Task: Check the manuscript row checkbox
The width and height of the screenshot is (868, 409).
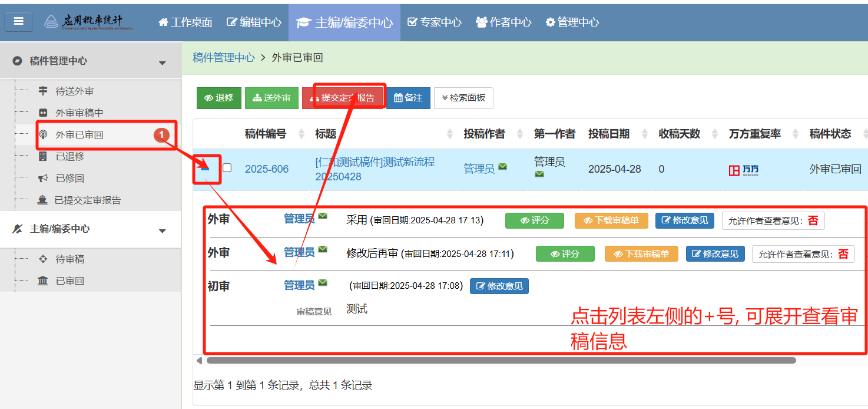Action: (x=227, y=168)
